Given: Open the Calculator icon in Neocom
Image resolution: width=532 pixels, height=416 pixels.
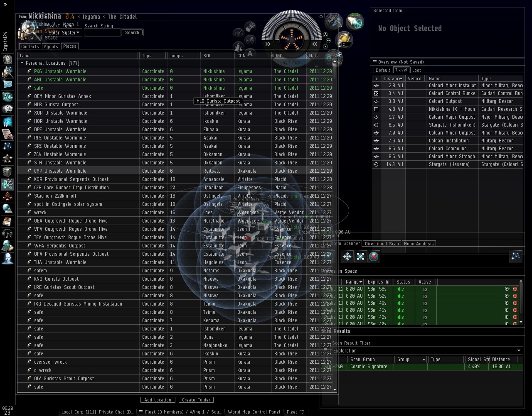Looking at the screenshot, I should [x=7, y=246].
